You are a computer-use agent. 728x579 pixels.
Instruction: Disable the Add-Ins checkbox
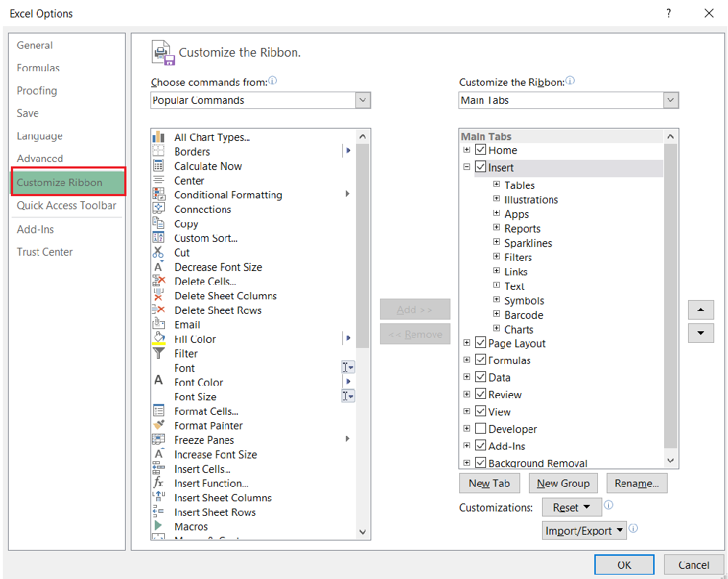pos(481,445)
